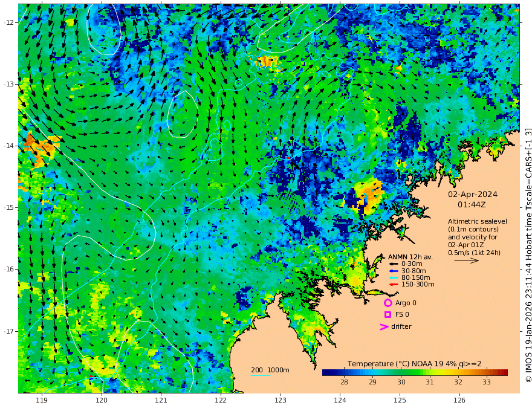Click the cyan 80-150m arrow legend icon
The image size is (532, 411).
393,277
